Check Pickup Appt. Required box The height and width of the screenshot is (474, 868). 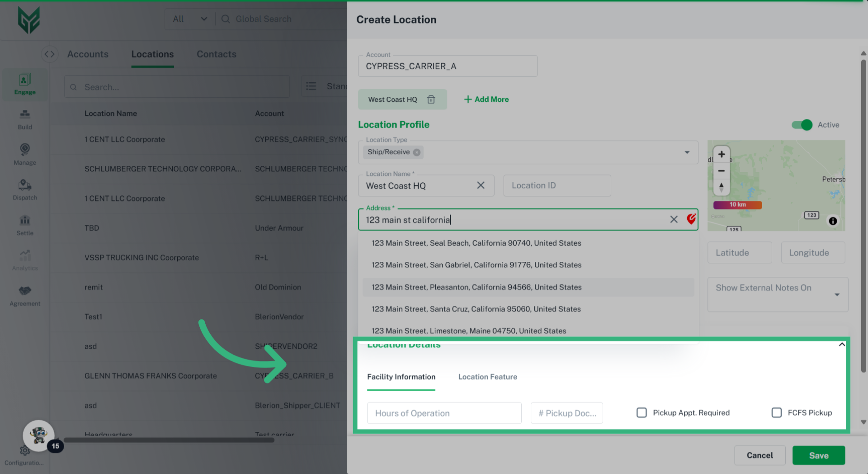(642, 412)
